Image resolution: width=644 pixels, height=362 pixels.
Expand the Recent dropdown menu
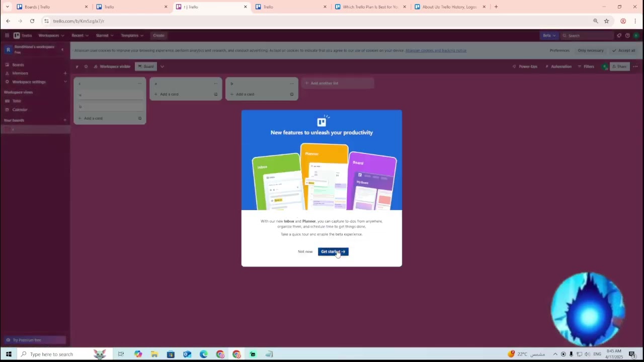point(80,36)
